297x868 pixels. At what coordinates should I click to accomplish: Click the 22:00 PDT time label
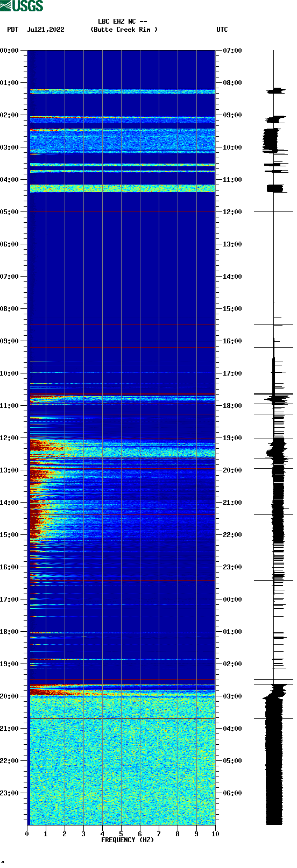(10, 761)
